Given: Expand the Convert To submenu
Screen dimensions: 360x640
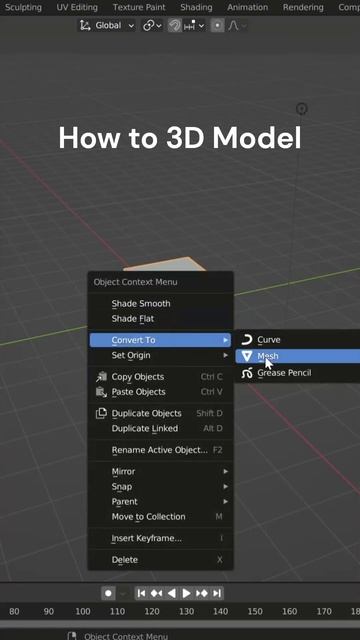Looking at the screenshot, I should (160, 340).
